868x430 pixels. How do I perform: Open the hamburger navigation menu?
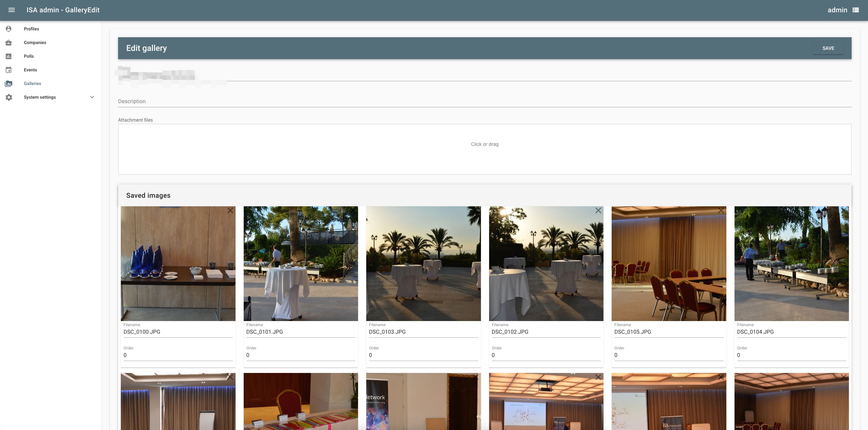11,10
